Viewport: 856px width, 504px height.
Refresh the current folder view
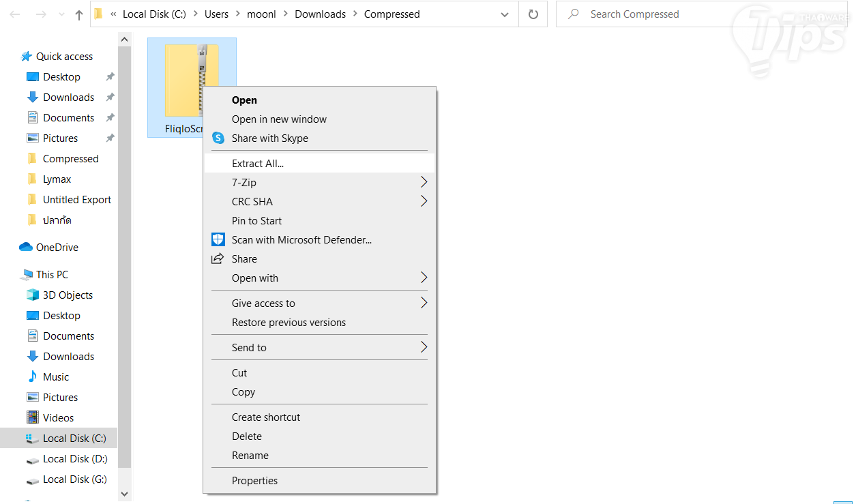click(x=533, y=14)
